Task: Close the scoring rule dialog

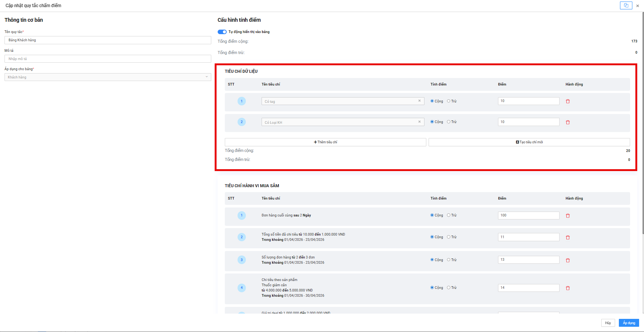Action: [638, 6]
